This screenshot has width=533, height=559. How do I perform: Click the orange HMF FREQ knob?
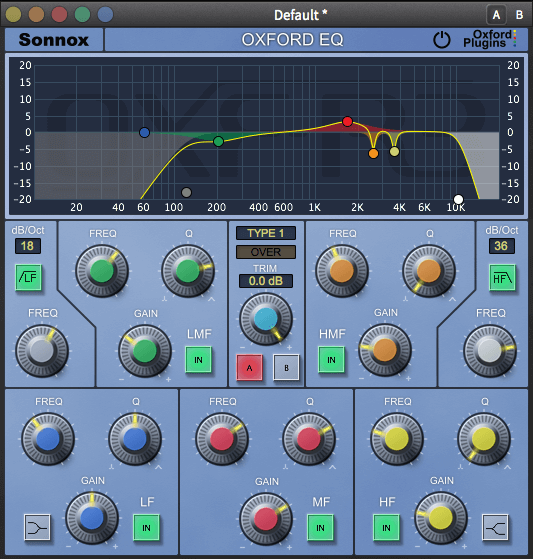point(342,271)
